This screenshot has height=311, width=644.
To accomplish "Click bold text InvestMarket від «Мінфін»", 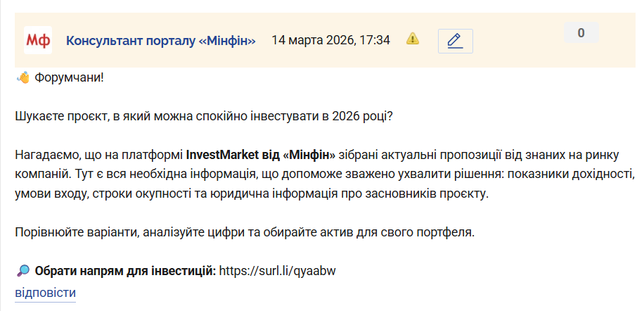I will pyautogui.click(x=261, y=154).
